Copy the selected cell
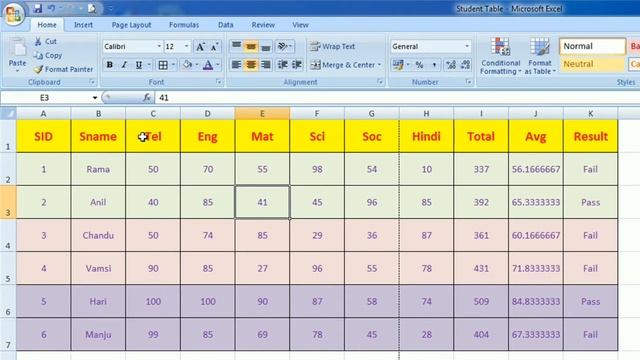 [x=48, y=55]
